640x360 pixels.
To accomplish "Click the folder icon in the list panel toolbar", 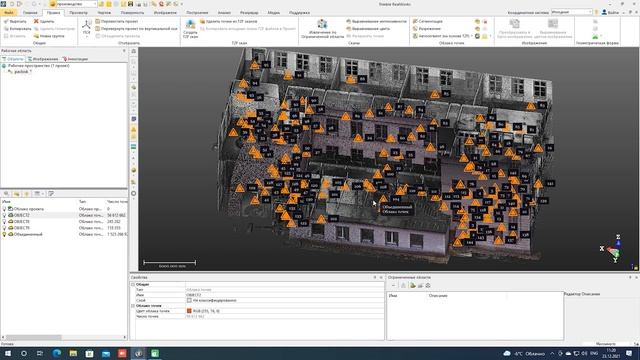I will pos(16,193).
